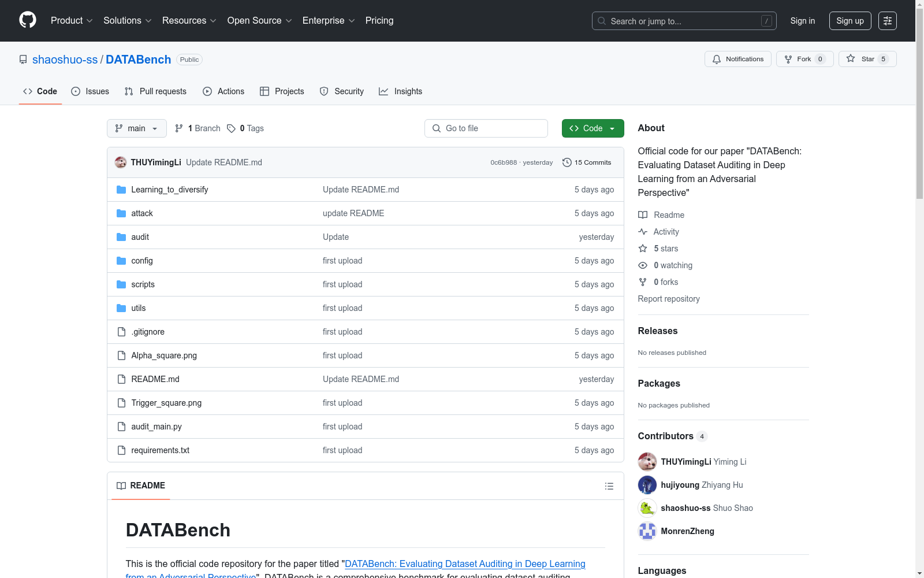Viewport: 924px width, 578px height.
Task: Open the DATABench repository name link
Action: [139, 60]
